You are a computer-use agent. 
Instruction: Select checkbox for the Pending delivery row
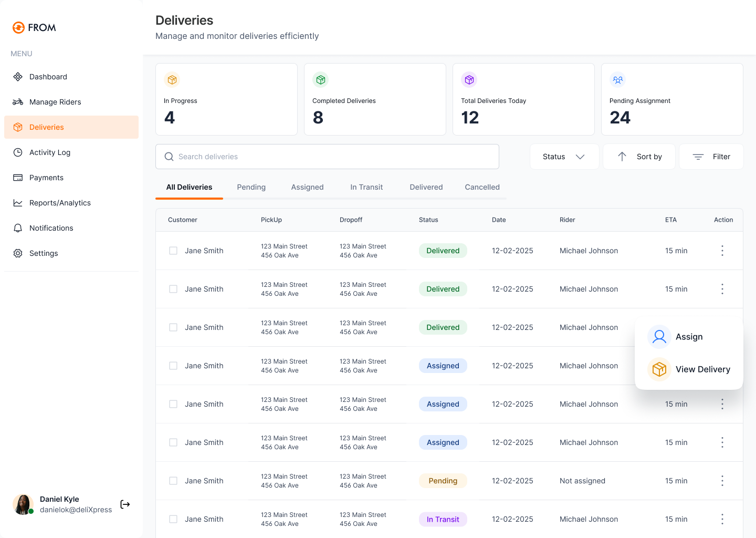coord(173,481)
